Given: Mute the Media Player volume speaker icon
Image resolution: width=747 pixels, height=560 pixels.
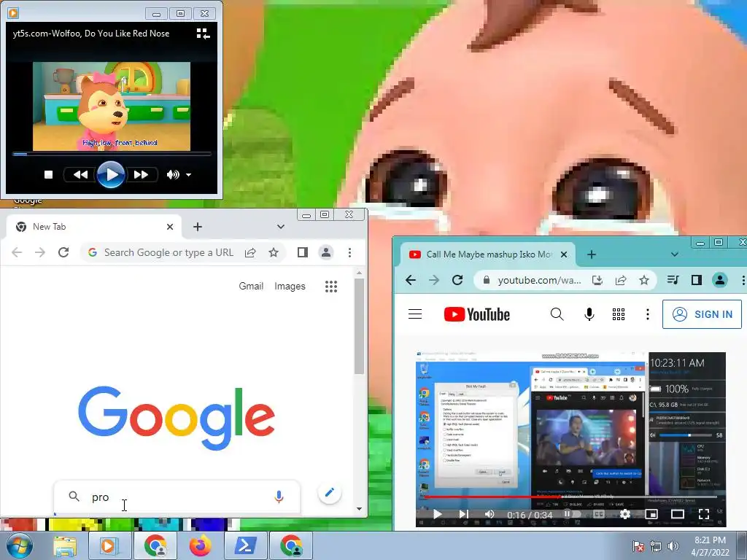Looking at the screenshot, I should [x=172, y=175].
